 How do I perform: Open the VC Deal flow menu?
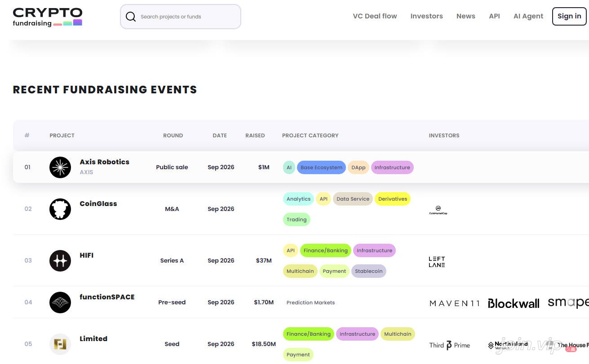[375, 16]
